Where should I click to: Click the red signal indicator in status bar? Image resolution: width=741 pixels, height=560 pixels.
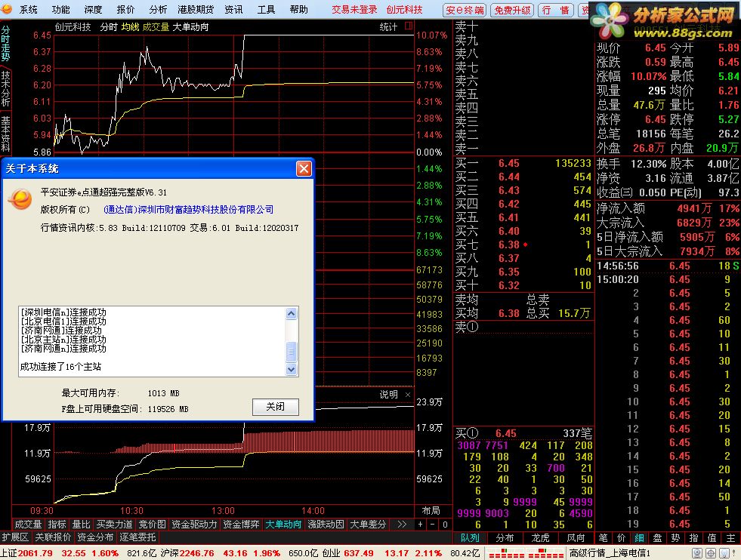tap(526, 553)
